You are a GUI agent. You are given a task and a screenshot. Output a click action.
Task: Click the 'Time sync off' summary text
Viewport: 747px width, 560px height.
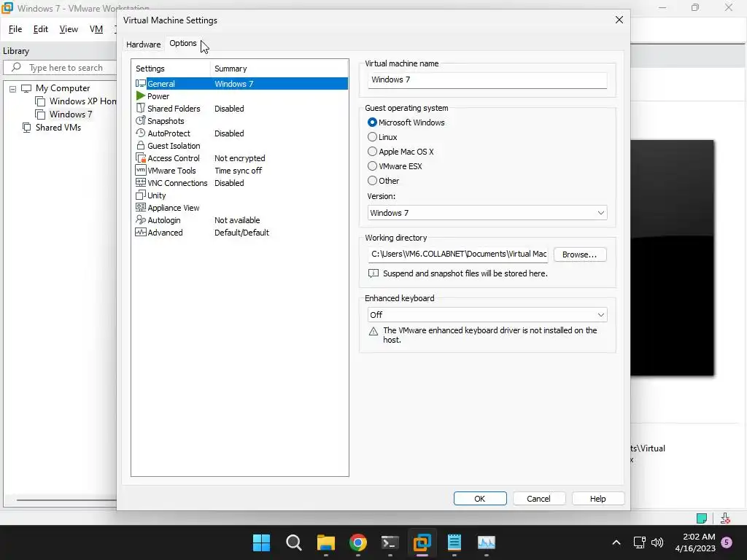(x=239, y=171)
